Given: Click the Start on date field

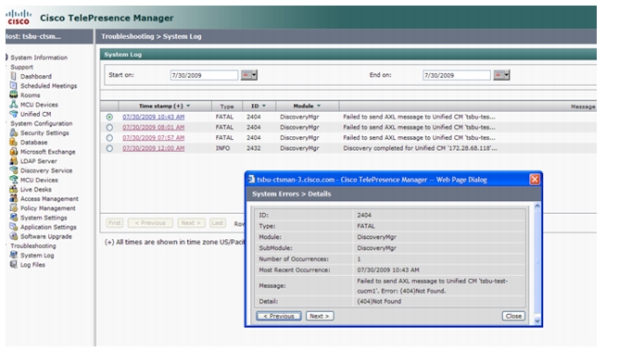Looking at the screenshot, I should click(204, 75).
